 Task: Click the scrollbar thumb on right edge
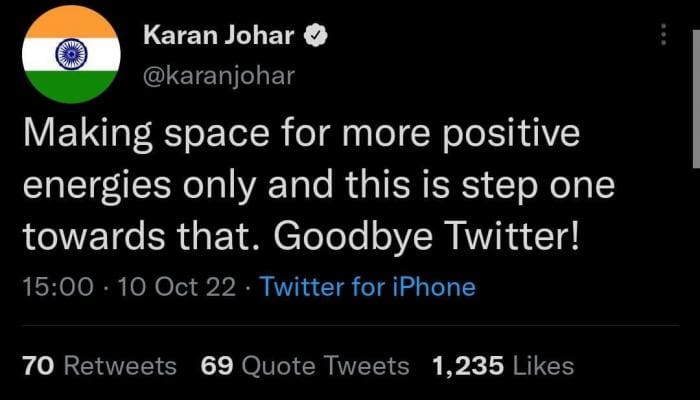tap(695, 80)
